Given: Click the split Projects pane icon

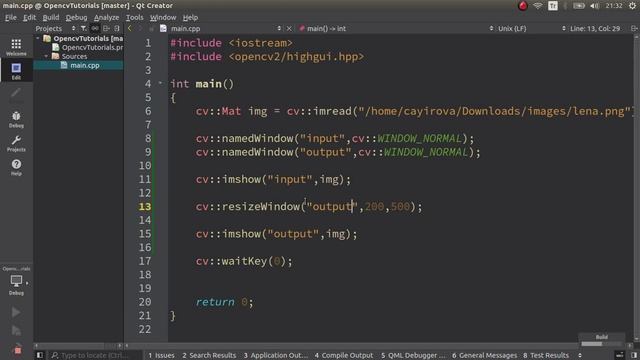Looking at the screenshot, I should 106,28.
